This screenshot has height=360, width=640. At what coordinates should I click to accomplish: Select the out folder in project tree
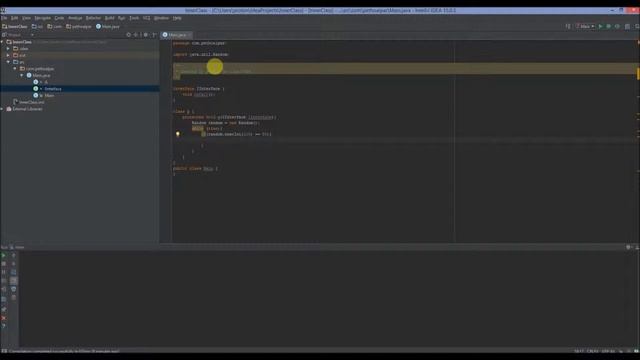[19, 55]
